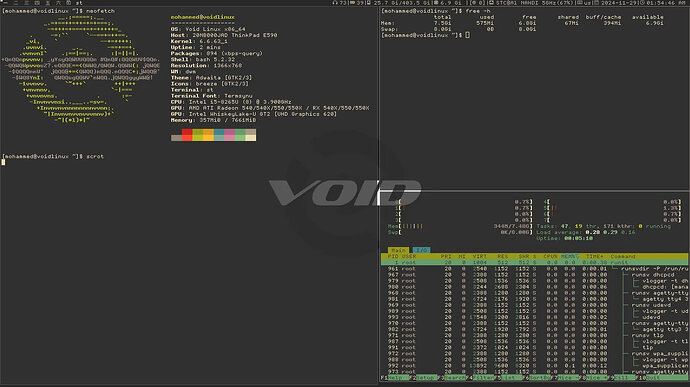This screenshot has width=690, height=387.
Task: Click F8 Nice + in htop
Action: tap(594, 378)
